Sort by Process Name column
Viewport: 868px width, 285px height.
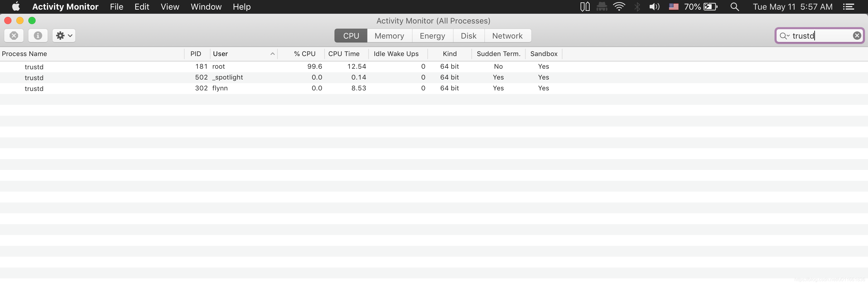click(x=92, y=54)
